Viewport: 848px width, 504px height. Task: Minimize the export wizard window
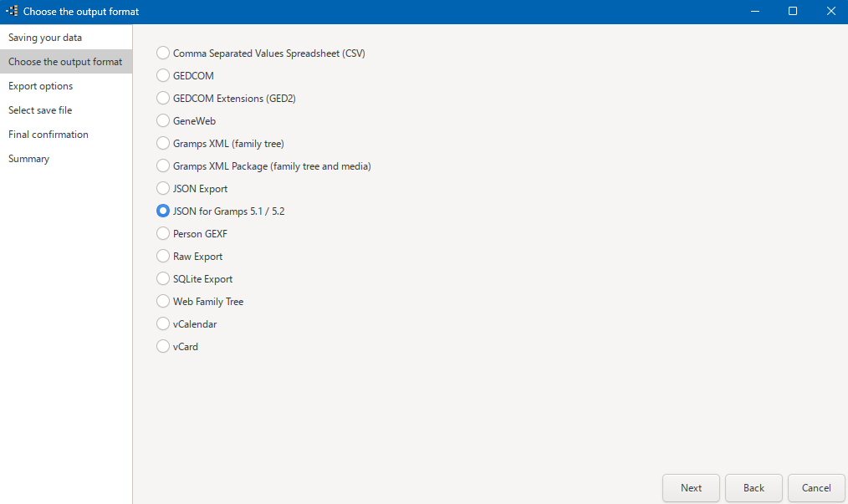pyautogui.click(x=755, y=12)
